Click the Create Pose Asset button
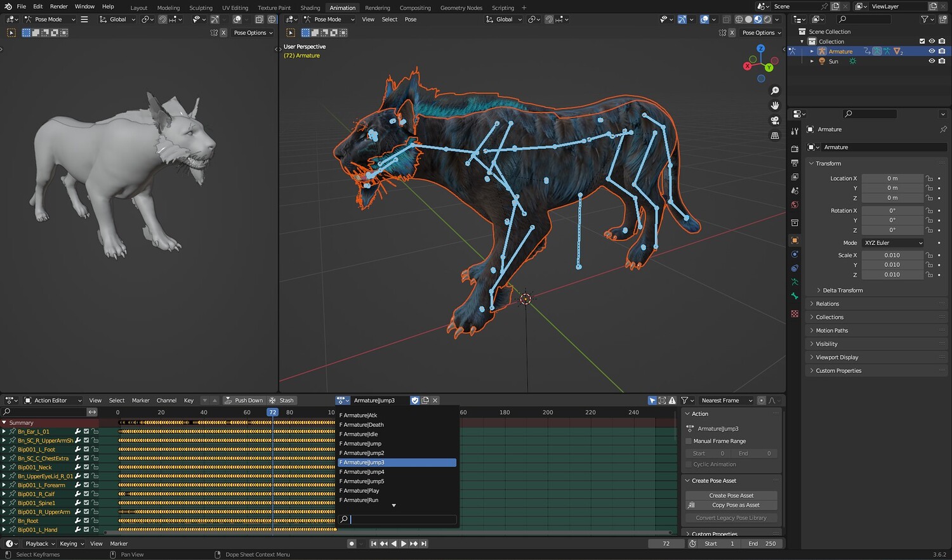The height and width of the screenshot is (560, 952). tap(731, 495)
